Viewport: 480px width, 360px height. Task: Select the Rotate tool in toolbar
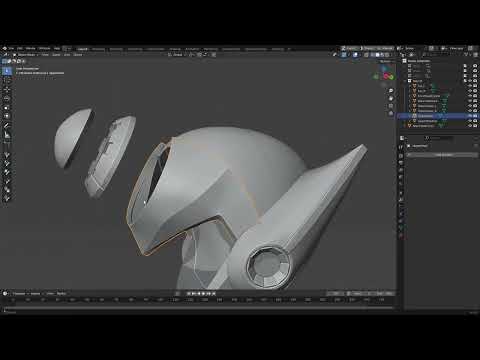[x=7, y=99]
